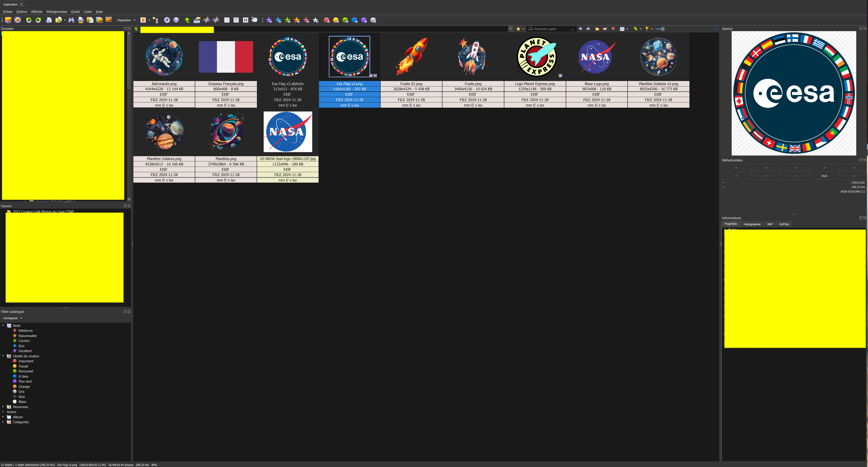Create new folder icon in address bar
The width and height of the screenshot is (868, 467).
coord(597,29)
